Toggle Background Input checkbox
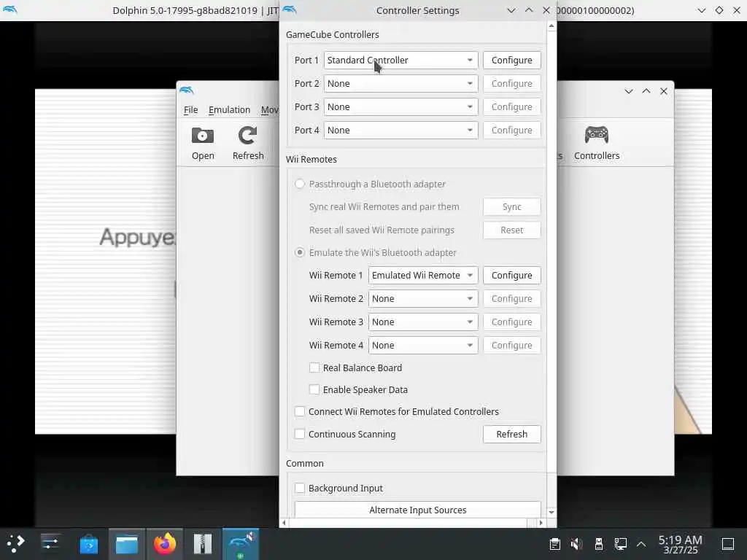Image resolution: width=747 pixels, height=560 pixels. [300, 488]
